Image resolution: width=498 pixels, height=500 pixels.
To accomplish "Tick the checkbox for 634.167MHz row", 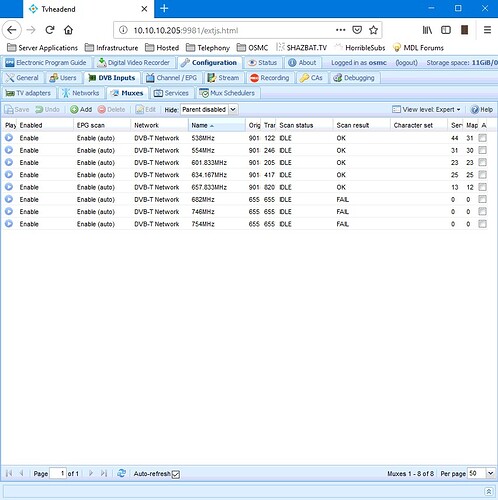I will point(482,175).
